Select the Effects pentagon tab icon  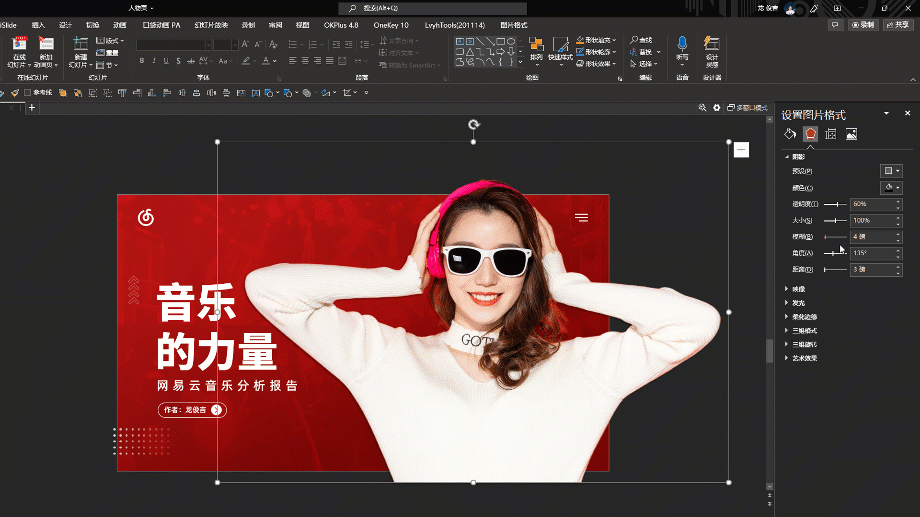pos(810,134)
